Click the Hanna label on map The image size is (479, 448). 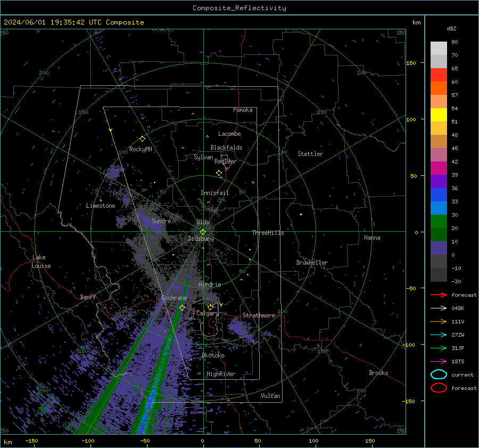point(372,238)
